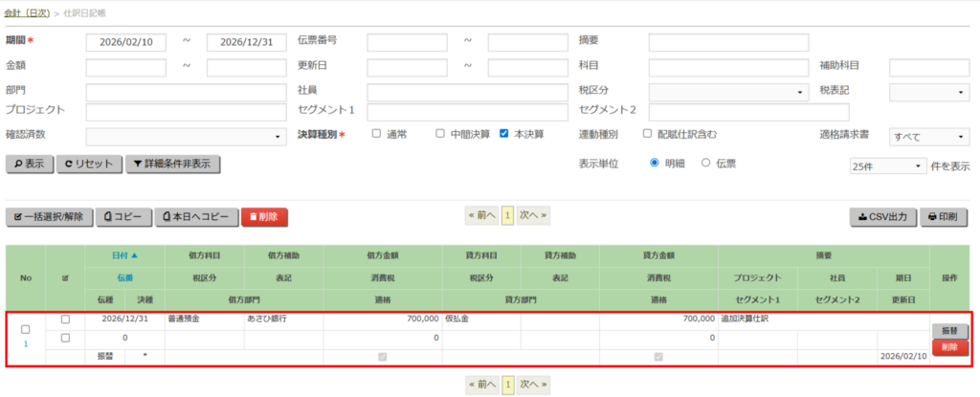The height and width of the screenshot is (397, 980).
Task: Click the コピー copy button
Action: [124, 217]
